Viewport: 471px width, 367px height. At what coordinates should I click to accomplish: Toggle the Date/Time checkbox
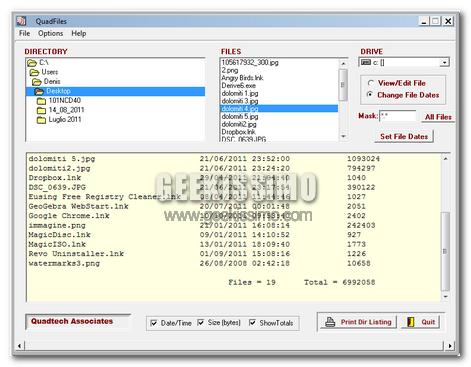click(x=154, y=323)
